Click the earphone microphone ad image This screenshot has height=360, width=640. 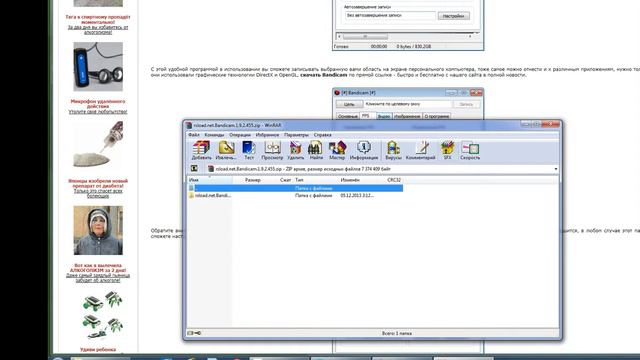(x=98, y=67)
